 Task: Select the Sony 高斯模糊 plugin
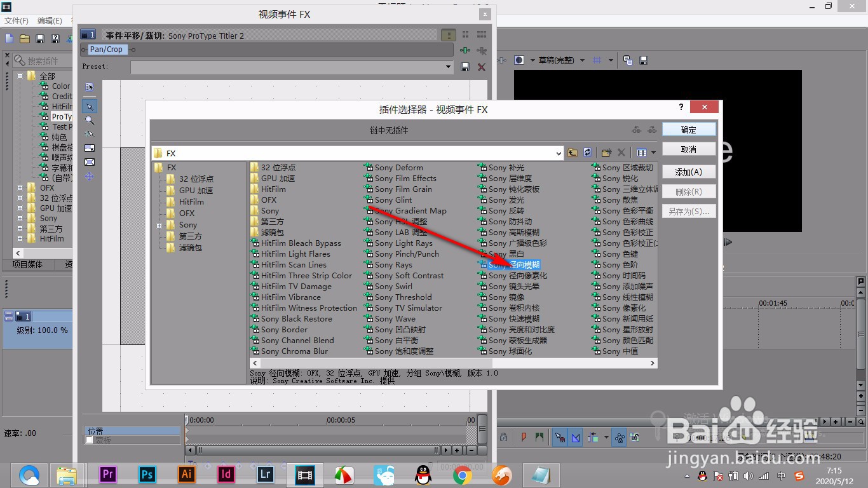(509, 233)
